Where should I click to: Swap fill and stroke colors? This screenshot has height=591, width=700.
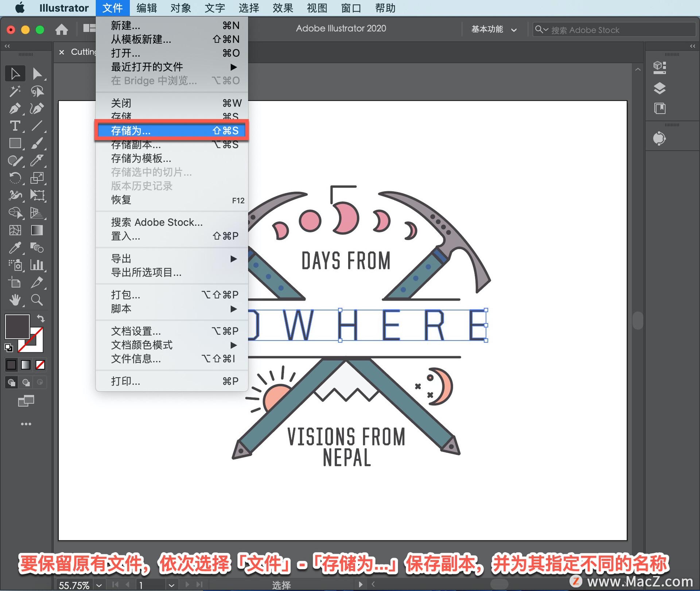tap(41, 318)
